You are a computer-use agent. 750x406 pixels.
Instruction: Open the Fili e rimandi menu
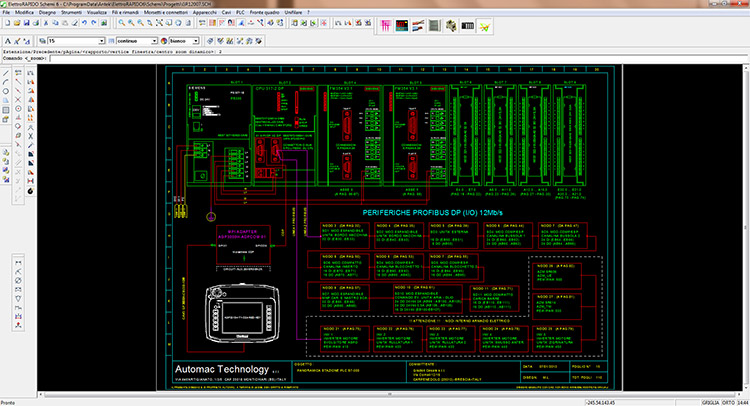125,12
